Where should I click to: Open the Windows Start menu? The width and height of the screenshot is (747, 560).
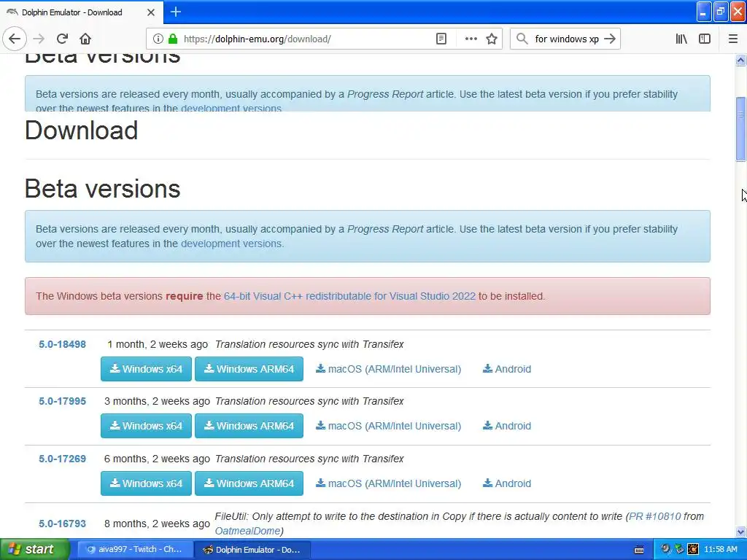pos(35,549)
